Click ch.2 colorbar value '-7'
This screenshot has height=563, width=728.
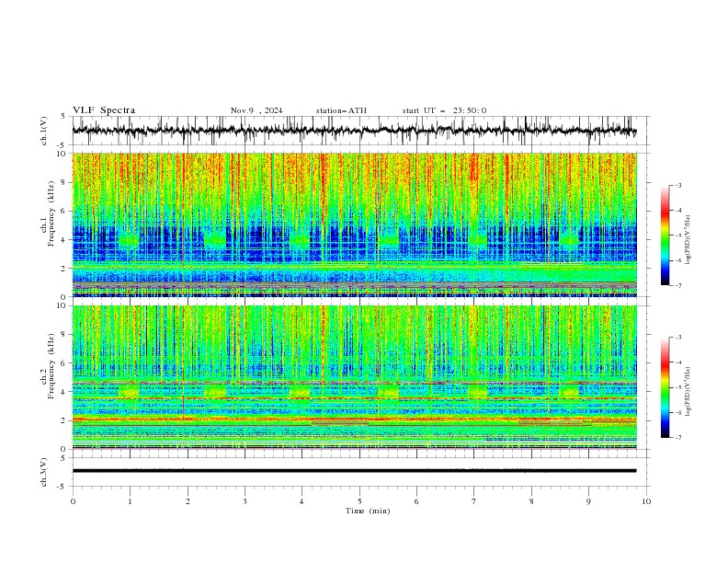click(678, 438)
